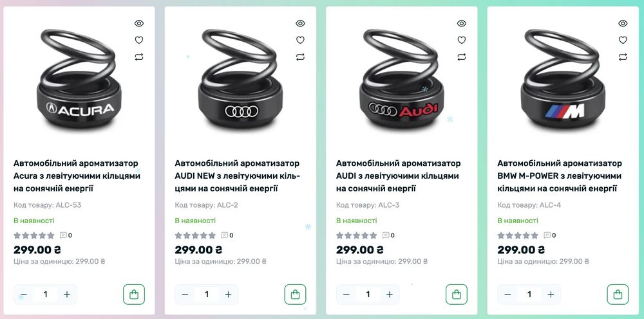644x319 pixels.
Task: Decrease quantity of AUDI NEW freshener
Action: [185, 295]
